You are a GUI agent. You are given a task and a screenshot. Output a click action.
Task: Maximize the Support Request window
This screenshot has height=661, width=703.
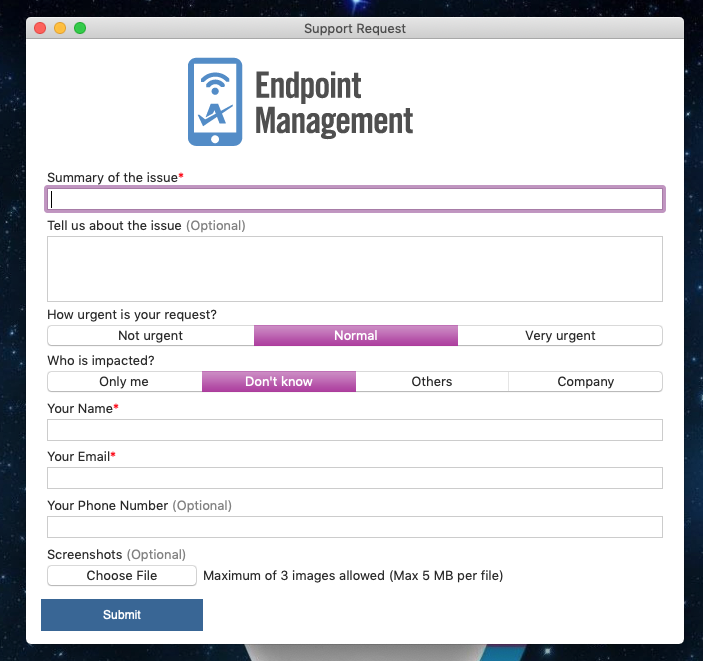point(80,28)
